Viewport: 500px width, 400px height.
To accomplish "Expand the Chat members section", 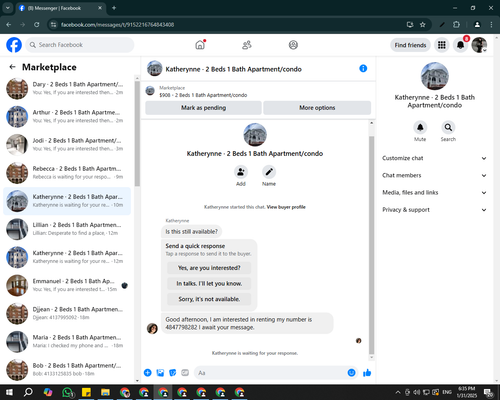I will click(434, 175).
